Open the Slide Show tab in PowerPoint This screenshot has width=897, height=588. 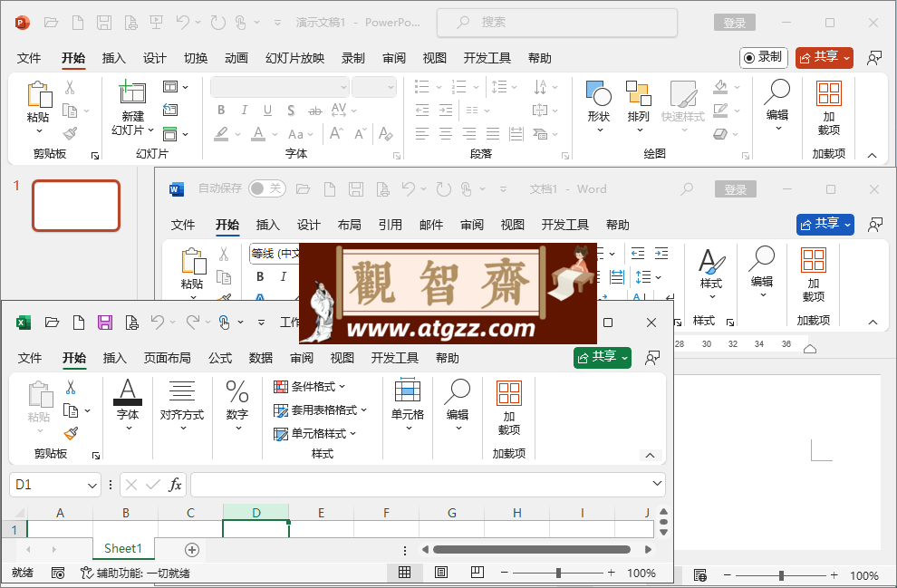[x=294, y=58]
